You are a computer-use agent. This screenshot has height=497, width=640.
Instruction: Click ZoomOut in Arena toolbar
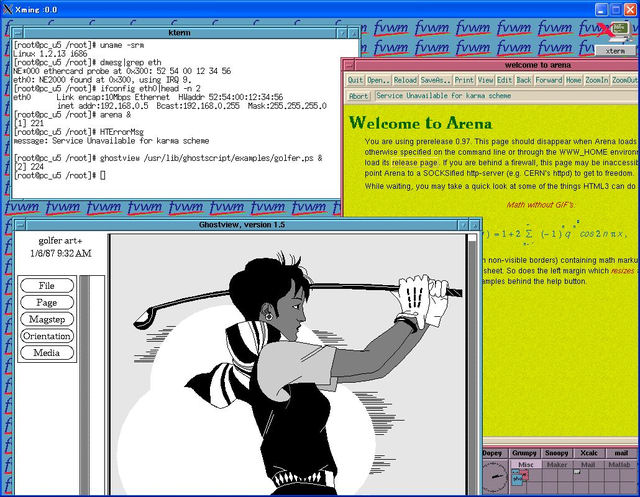coord(625,80)
